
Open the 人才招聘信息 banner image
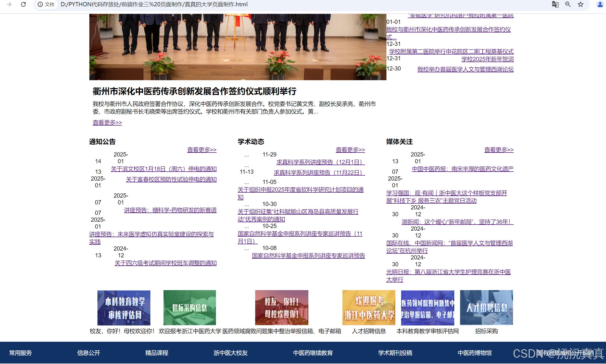click(x=486, y=307)
